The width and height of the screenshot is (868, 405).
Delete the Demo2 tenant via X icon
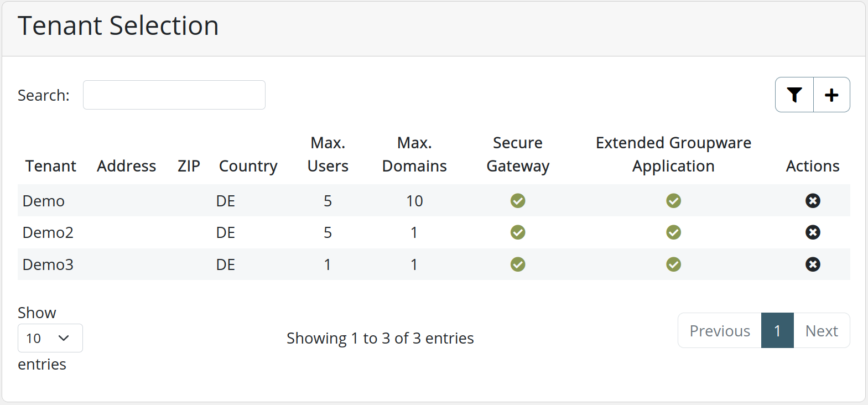point(813,232)
